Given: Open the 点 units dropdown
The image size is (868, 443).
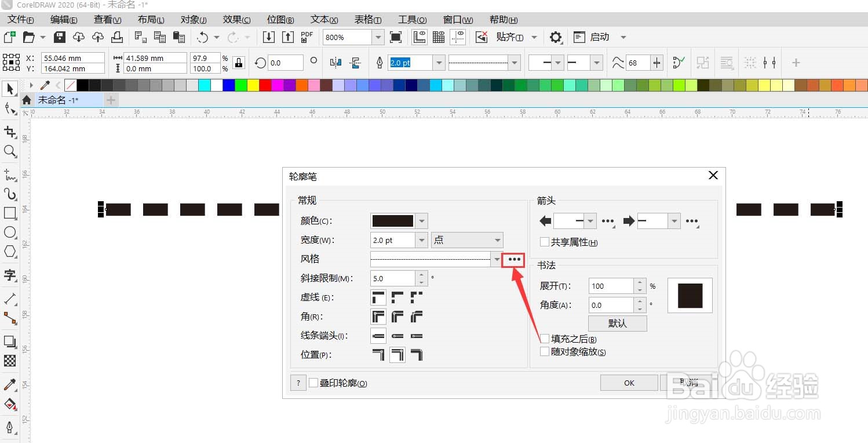Looking at the screenshot, I should (467, 240).
